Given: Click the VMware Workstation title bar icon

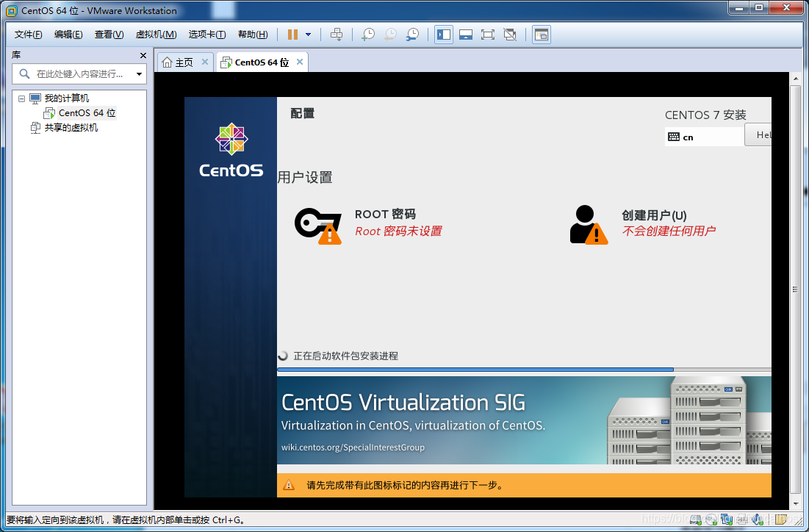Looking at the screenshot, I should coord(11,10).
